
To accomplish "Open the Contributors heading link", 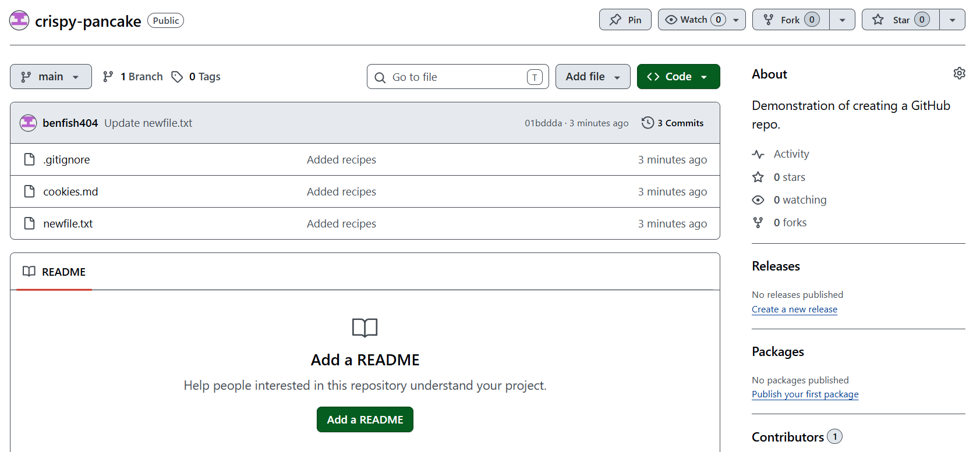I will tap(797, 436).
